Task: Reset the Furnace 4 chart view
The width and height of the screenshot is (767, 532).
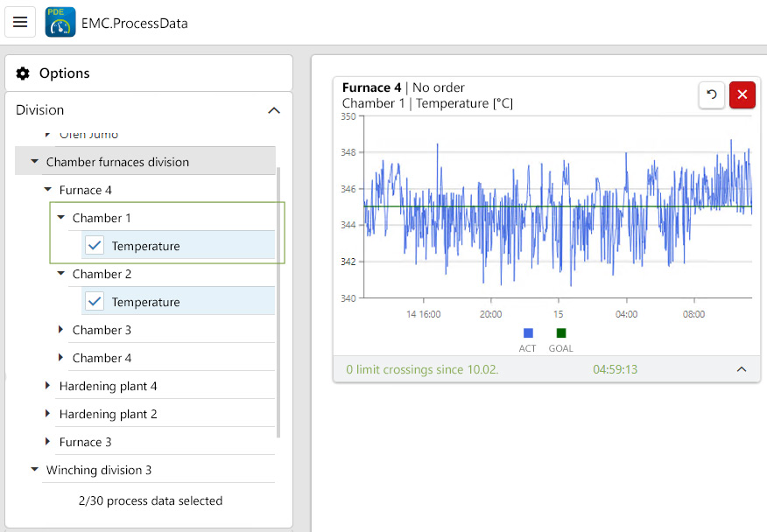Action: [712, 94]
